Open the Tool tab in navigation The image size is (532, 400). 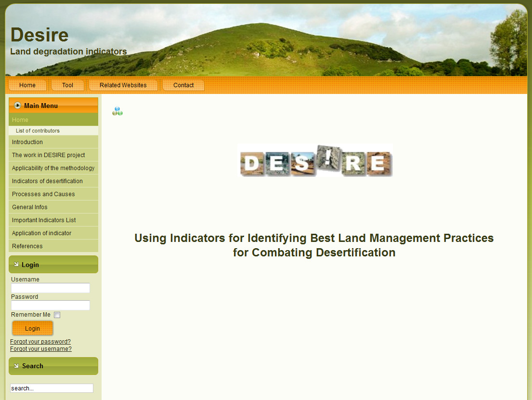click(x=67, y=85)
